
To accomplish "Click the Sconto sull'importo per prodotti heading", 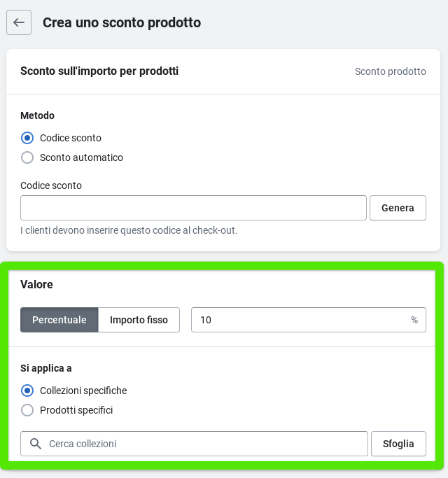I will (99, 71).
